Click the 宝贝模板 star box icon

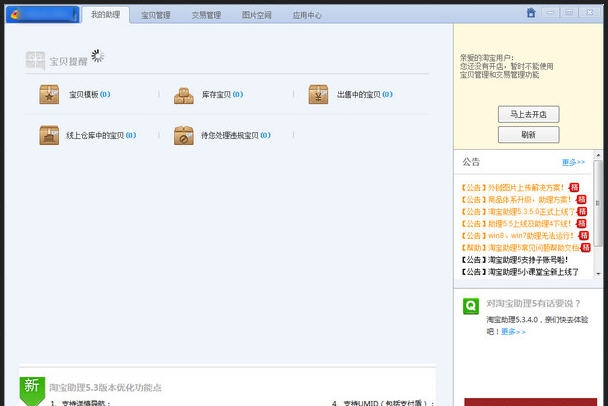click(x=49, y=94)
